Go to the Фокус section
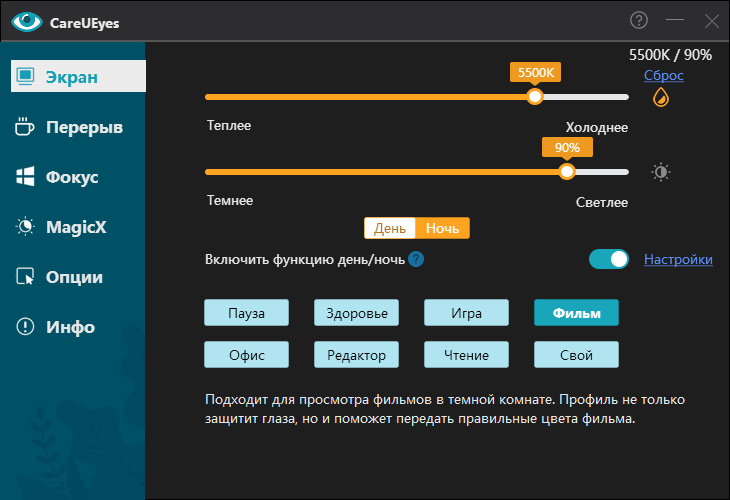The image size is (730, 500). 72,177
